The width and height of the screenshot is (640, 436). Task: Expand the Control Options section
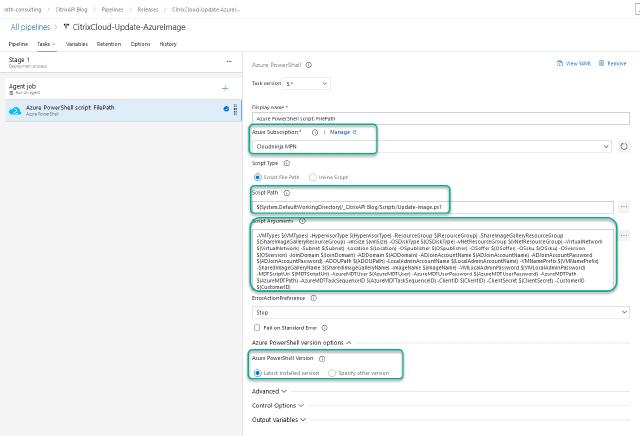pos(274,405)
